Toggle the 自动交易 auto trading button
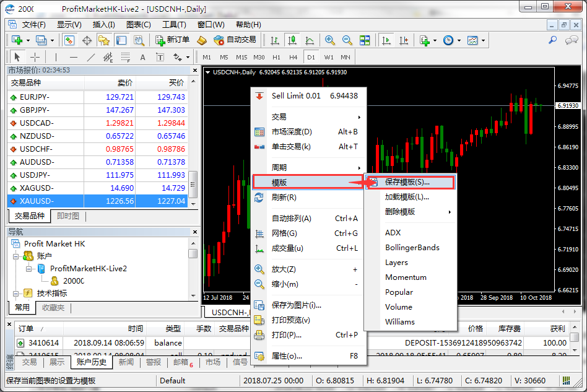Viewport: 587px width, 392px height. click(x=235, y=40)
